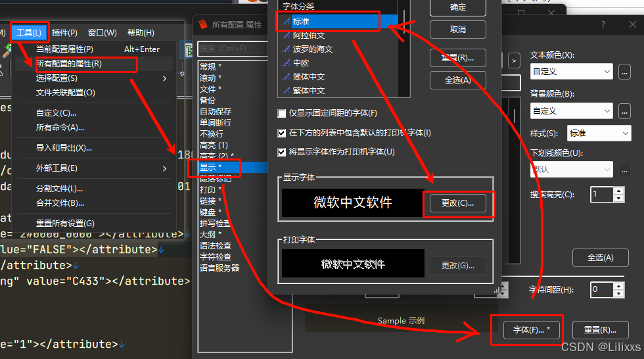Increase 字符间距(H) spinner value
This screenshot has height=359, width=644.
tap(619, 286)
